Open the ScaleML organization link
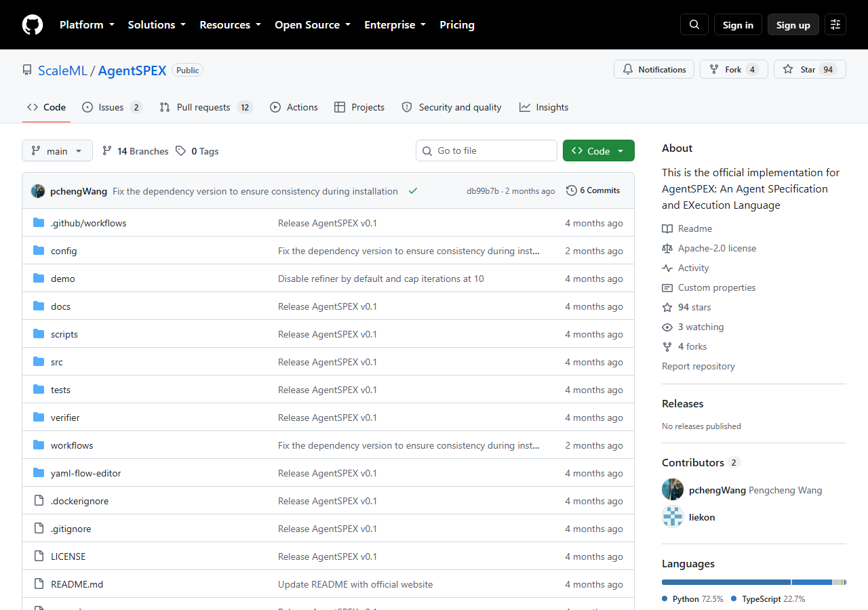Viewport: 868px width, 610px height. [62, 70]
